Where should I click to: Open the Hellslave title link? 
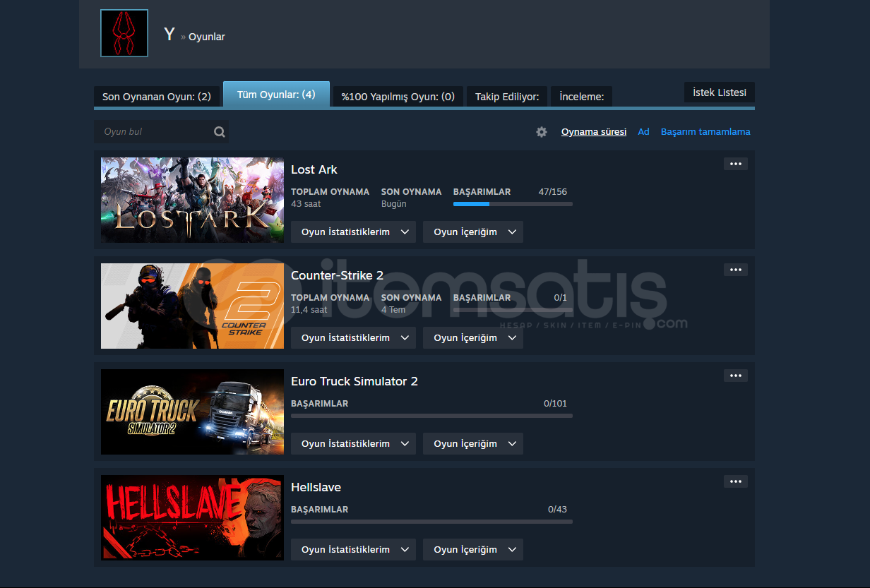pos(316,487)
